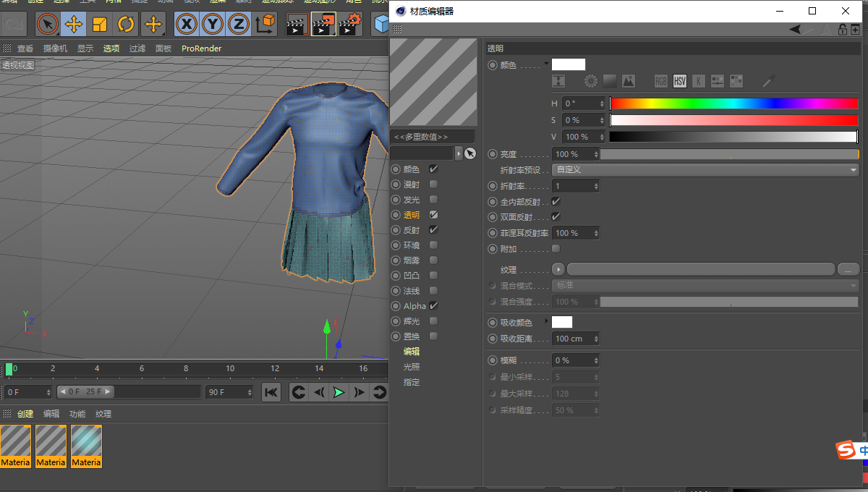
Task: Render to Picture Viewer
Action: [323, 24]
